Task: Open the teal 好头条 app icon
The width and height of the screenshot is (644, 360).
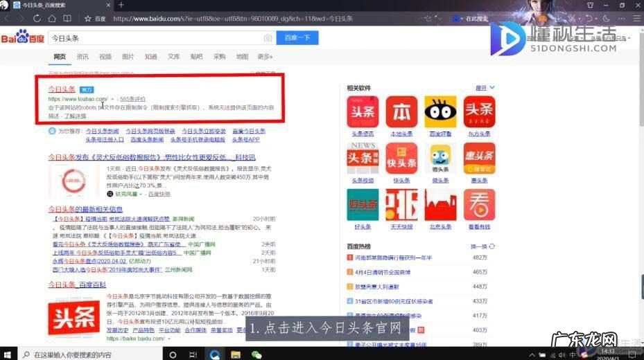Action: pyautogui.click(x=363, y=205)
